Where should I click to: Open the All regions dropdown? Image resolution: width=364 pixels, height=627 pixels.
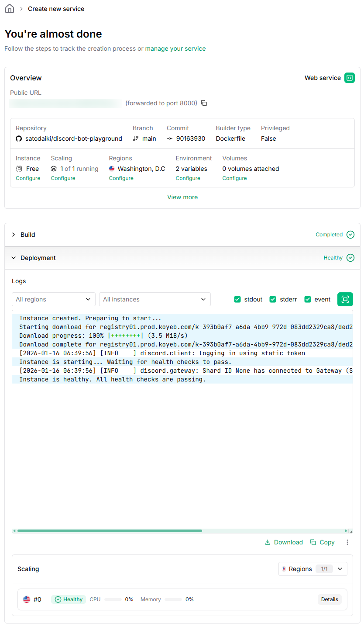53,299
